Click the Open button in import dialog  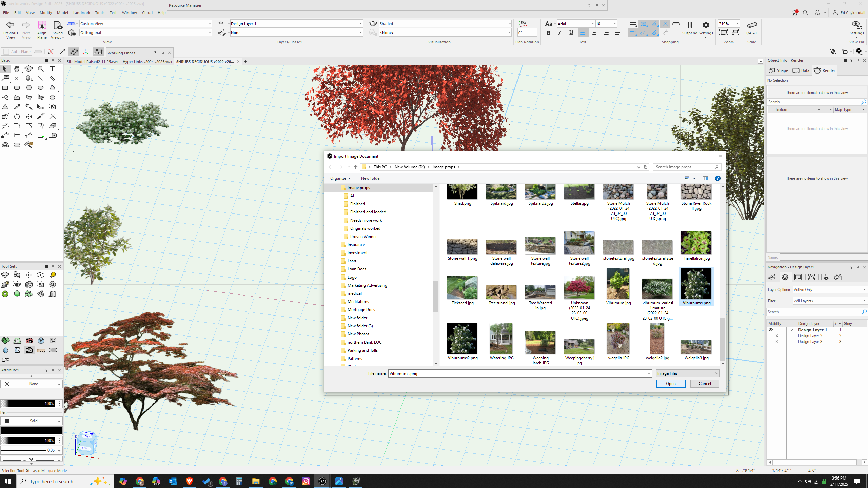click(670, 384)
